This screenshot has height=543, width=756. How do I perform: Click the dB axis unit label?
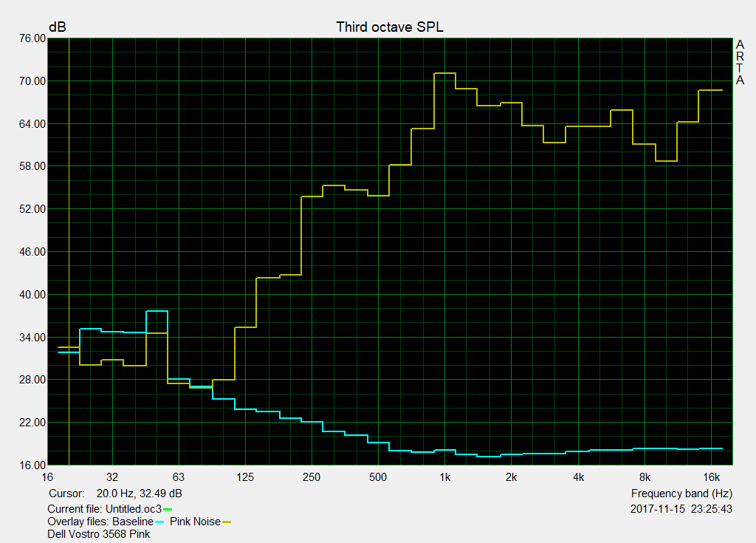pyautogui.click(x=58, y=27)
